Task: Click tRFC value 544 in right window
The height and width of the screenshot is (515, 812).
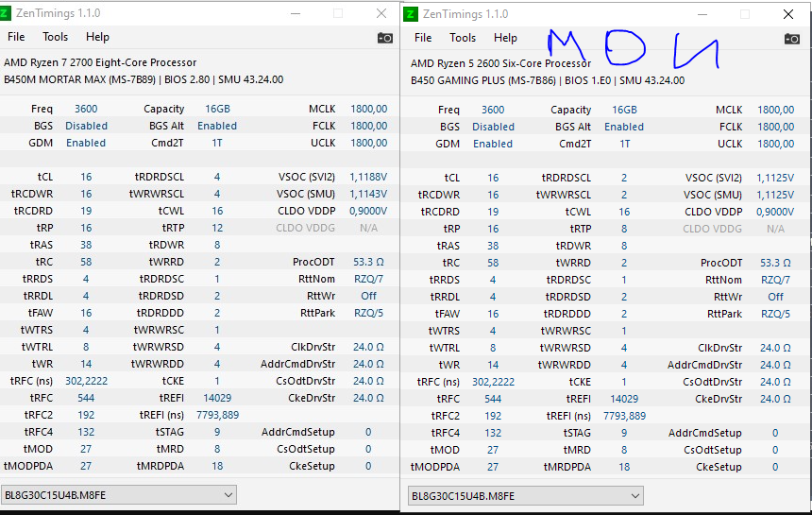Action: 493,399
